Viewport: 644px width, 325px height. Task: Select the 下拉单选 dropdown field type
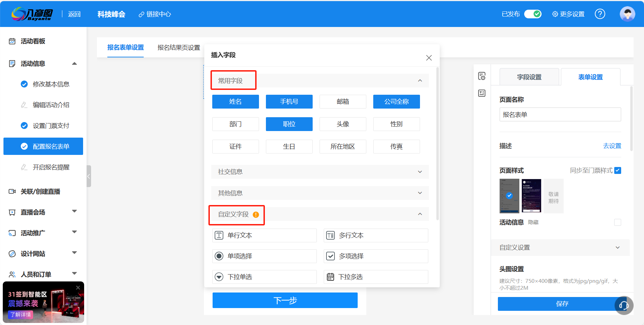pyautogui.click(x=264, y=277)
